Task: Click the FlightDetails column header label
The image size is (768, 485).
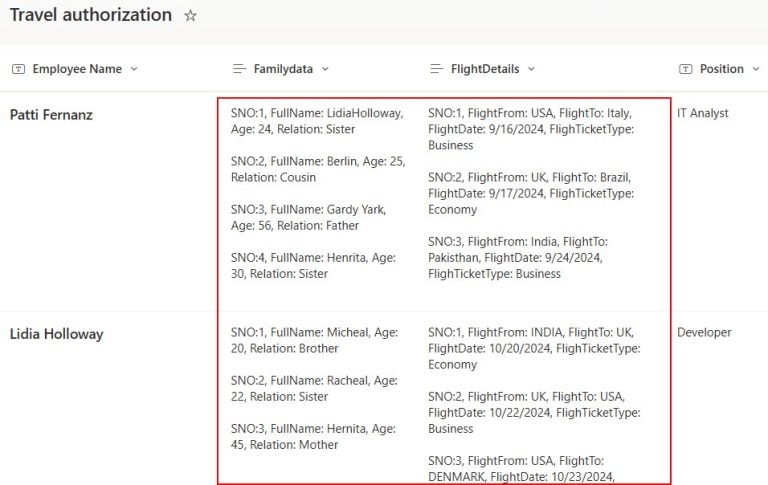Action: point(485,69)
